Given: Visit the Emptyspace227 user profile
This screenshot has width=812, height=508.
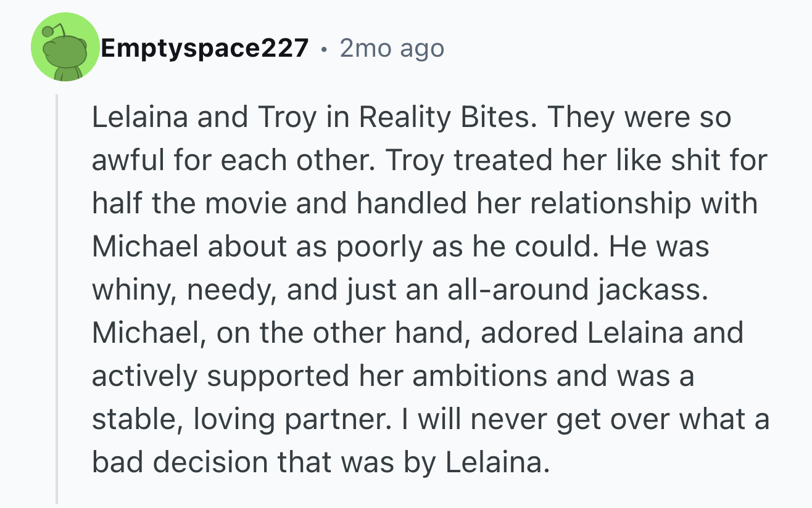Looking at the screenshot, I should pyautogui.click(x=204, y=48).
